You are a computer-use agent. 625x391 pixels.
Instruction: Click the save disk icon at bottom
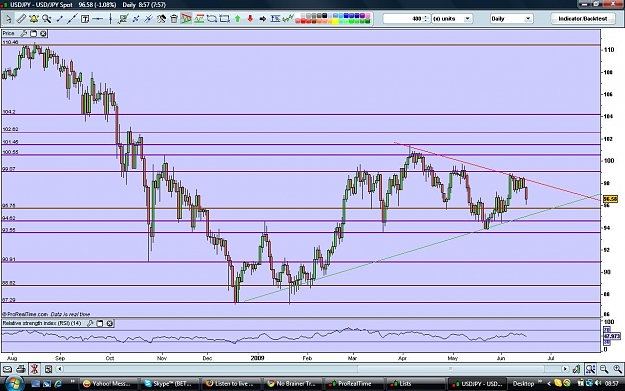(48, 369)
